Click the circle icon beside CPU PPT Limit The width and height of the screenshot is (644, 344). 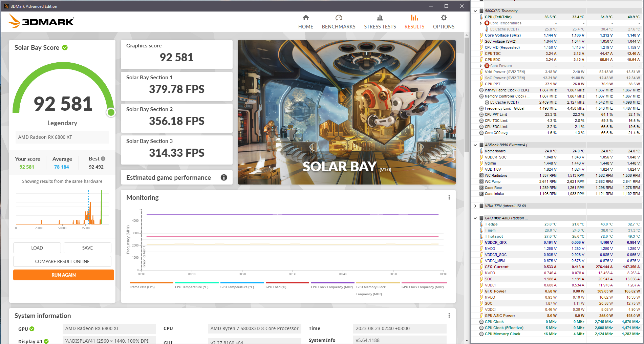481,114
